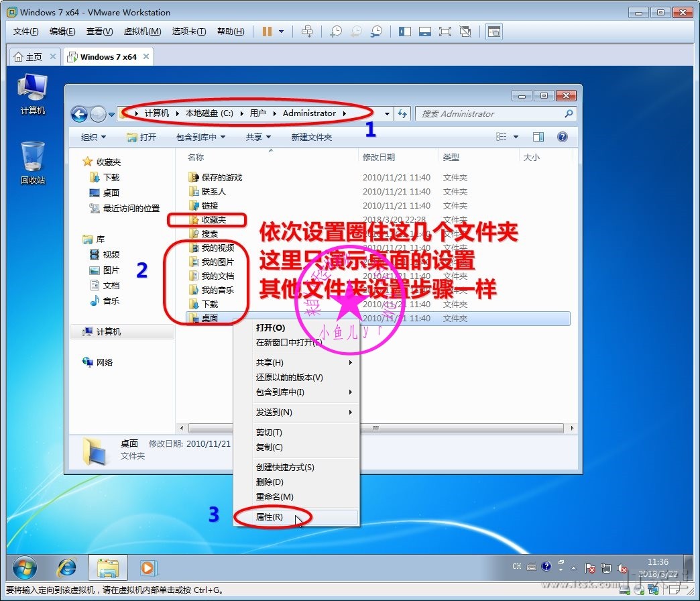
Task: Pause the virtual machine from VMware toolbar
Action: coord(267,32)
